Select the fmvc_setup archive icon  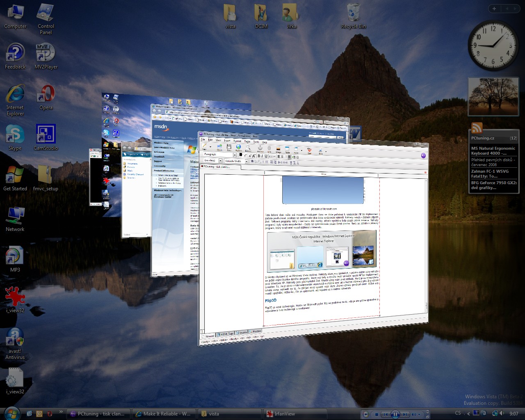pyautogui.click(x=46, y=179)
